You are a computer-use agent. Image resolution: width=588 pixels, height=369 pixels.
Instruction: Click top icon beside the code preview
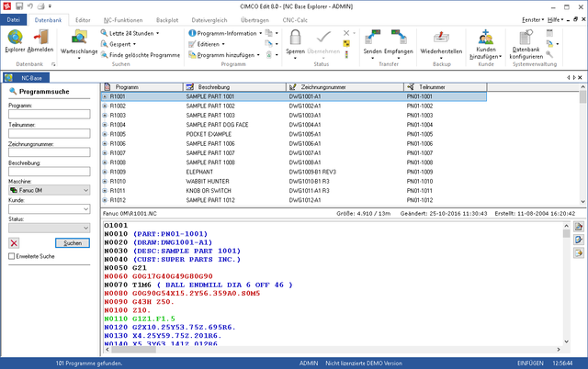(x=579, y=227)
